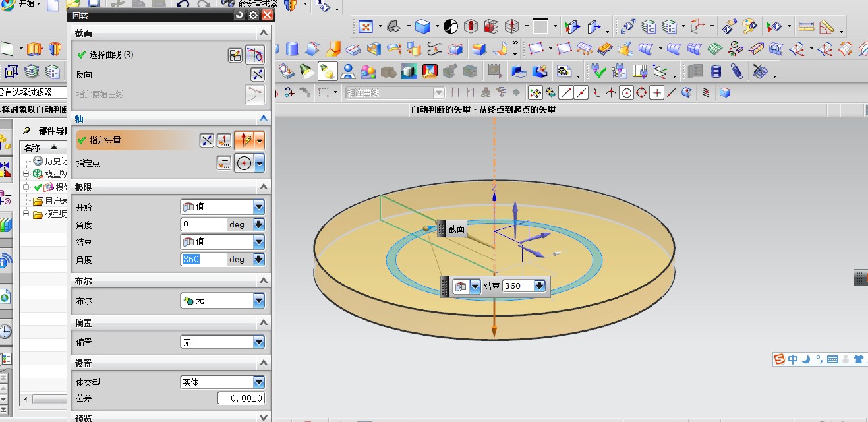Click the measure distance ruler icon in toolbar
868x422 pixels.
click(x=805, y=27)
